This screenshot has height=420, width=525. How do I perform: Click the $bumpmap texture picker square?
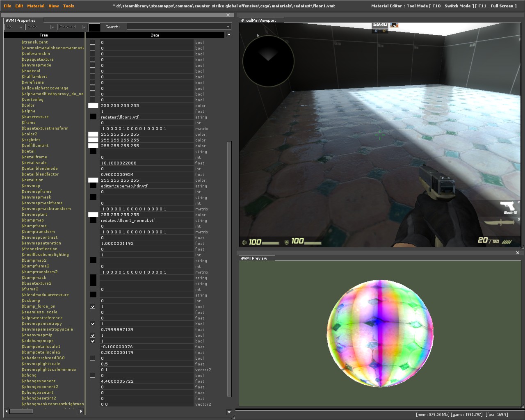coord(93,220)
